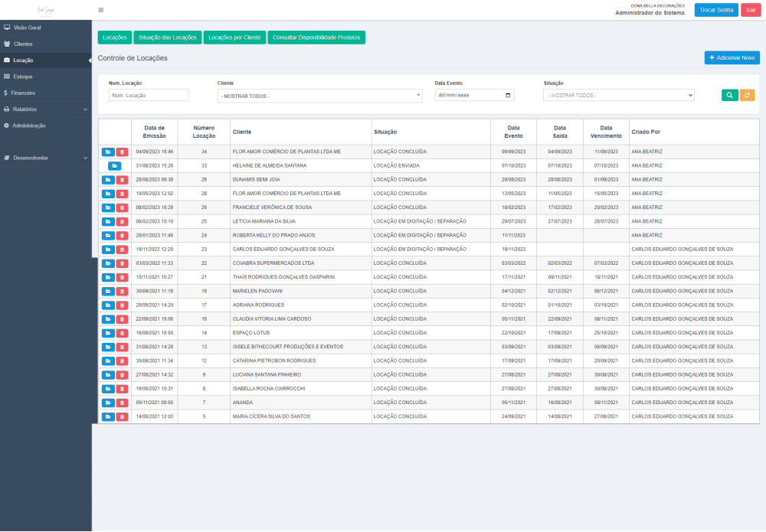Expand the Desenvolvedor sidebar menu
The width and height of the screenshot is (766, 532).
[x=46, y=158]
